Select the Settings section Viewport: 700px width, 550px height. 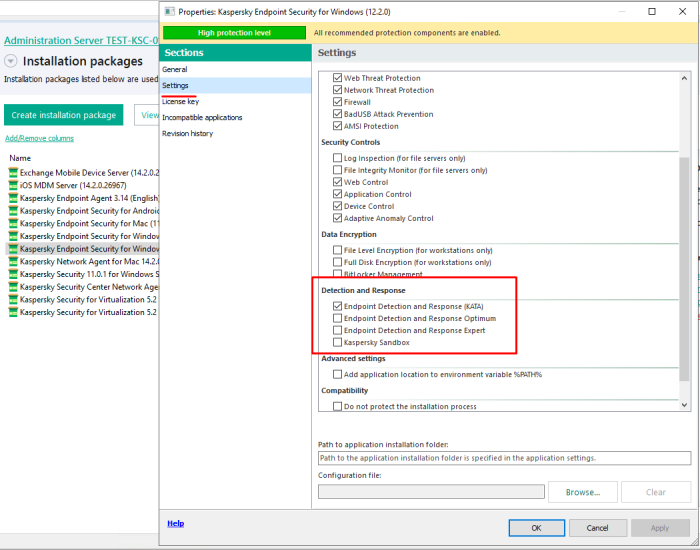[x=235, y=85]
